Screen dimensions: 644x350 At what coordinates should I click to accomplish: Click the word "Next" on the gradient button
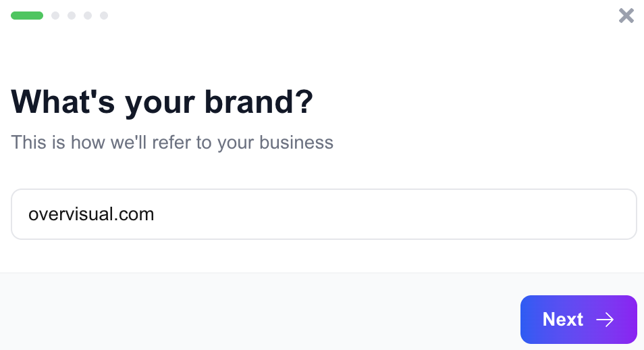click(562, 320)
